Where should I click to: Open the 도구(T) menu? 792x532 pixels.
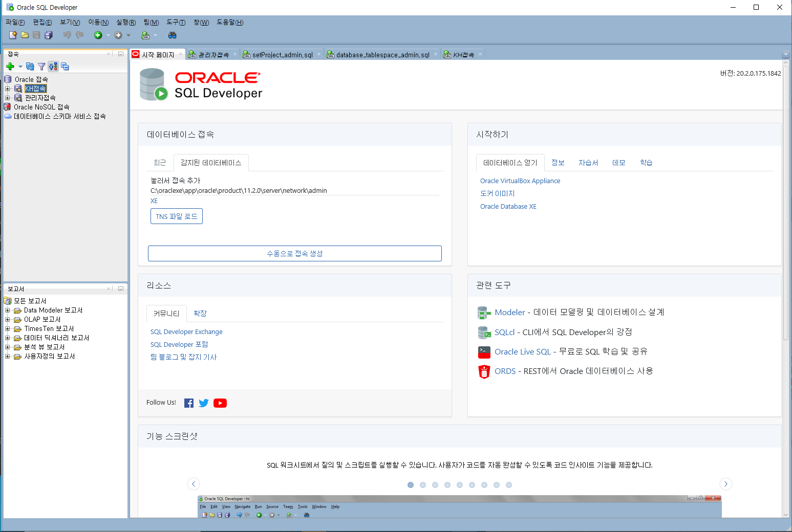coord(176,22)
